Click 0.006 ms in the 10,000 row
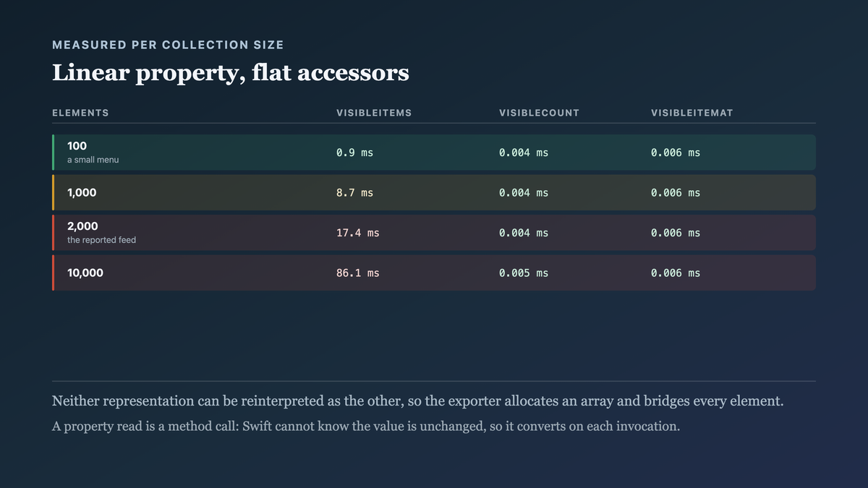 [676, 273]
